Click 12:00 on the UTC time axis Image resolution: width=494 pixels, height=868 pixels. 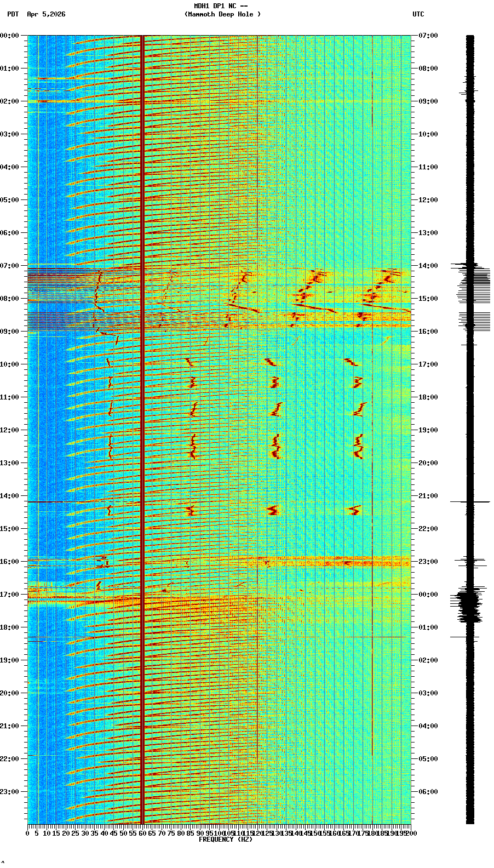coord(428,200)
